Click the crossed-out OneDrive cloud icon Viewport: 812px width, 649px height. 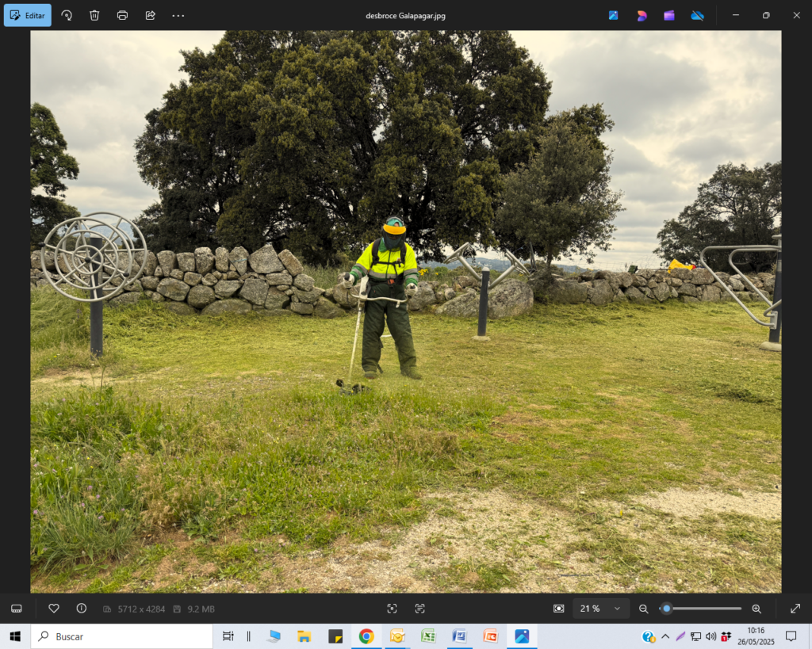click(x=697, y=16)
